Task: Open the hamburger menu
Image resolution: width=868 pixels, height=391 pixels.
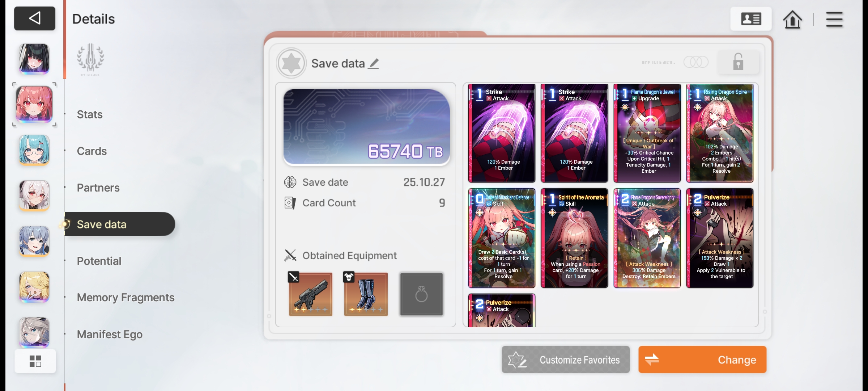Action: pos(834,19)
